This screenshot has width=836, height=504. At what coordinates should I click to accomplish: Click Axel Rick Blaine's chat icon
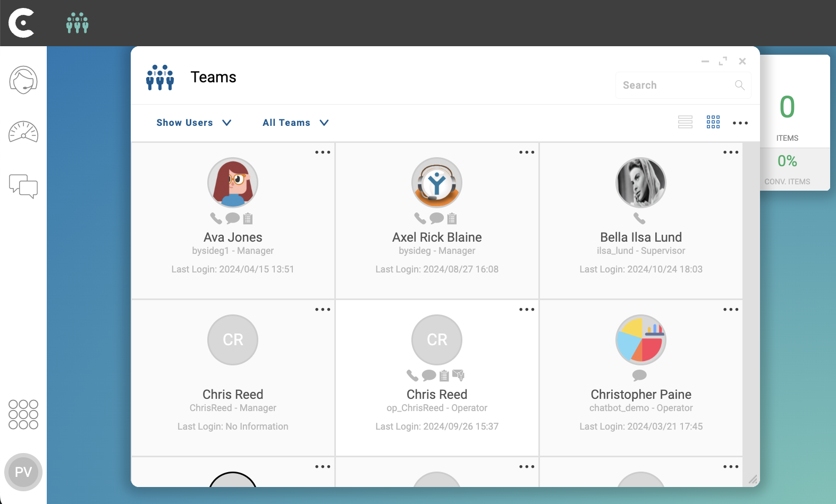click(x=436, y=218)
